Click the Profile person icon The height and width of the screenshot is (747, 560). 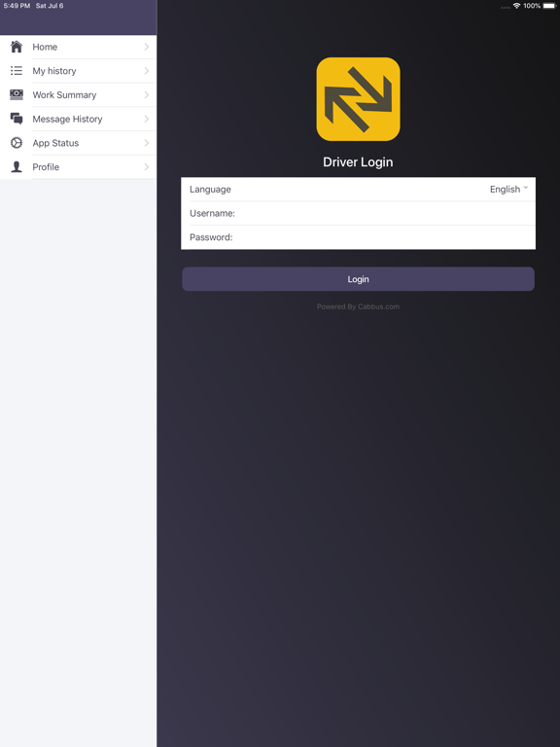pos(17,166)
